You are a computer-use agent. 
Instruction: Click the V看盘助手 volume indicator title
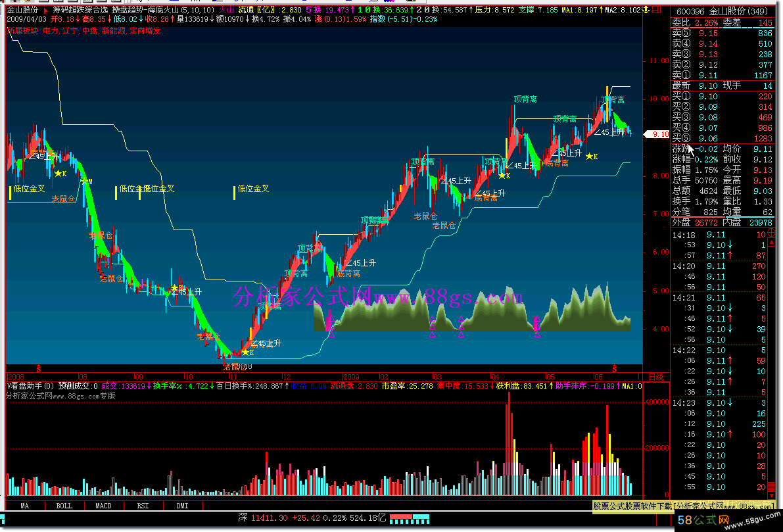click(x=31, y=385)
